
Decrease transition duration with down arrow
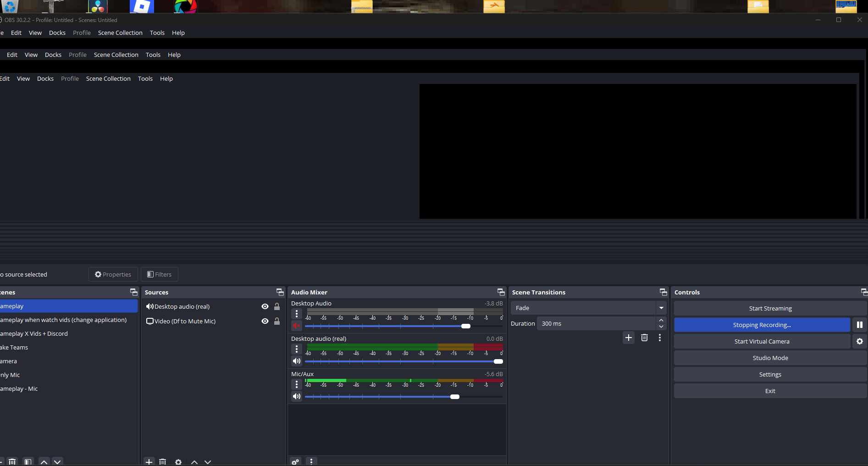coord(661,327)
